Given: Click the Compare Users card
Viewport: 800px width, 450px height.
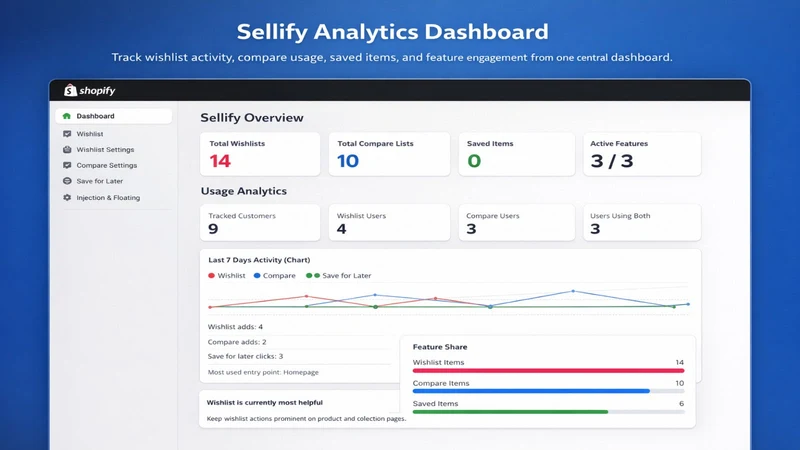Looking at the screenshot, I should (516, 222).
